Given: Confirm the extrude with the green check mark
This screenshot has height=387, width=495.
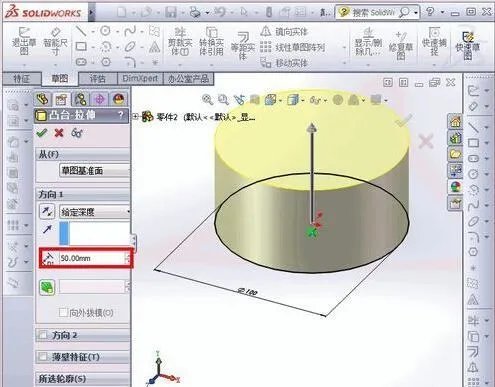Looking at the screenshot, I should pyautogui.click(x=42, y=133).
